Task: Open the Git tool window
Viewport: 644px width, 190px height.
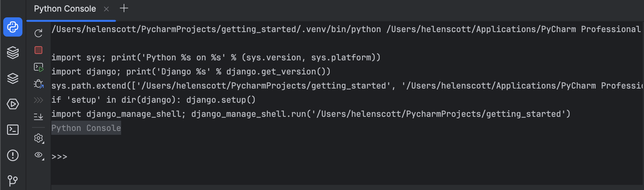Action: click(x=12, y=180)
